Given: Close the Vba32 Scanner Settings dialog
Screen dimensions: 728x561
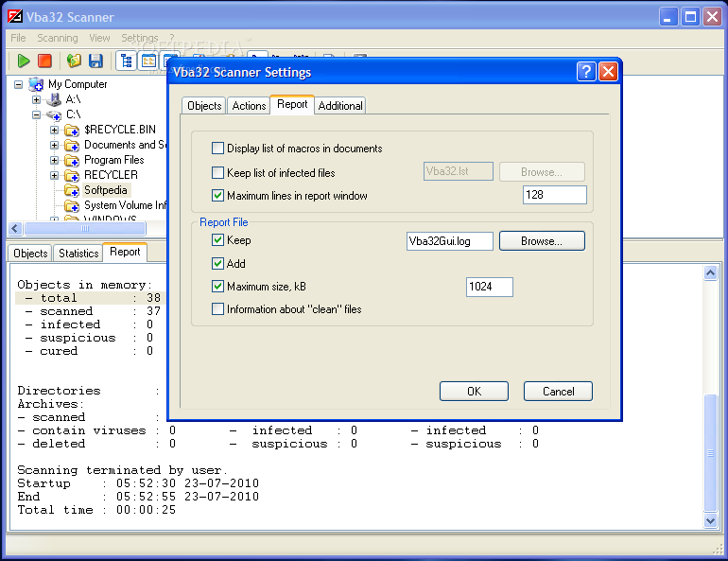Looking at the screenshot, I should point(608,72).
